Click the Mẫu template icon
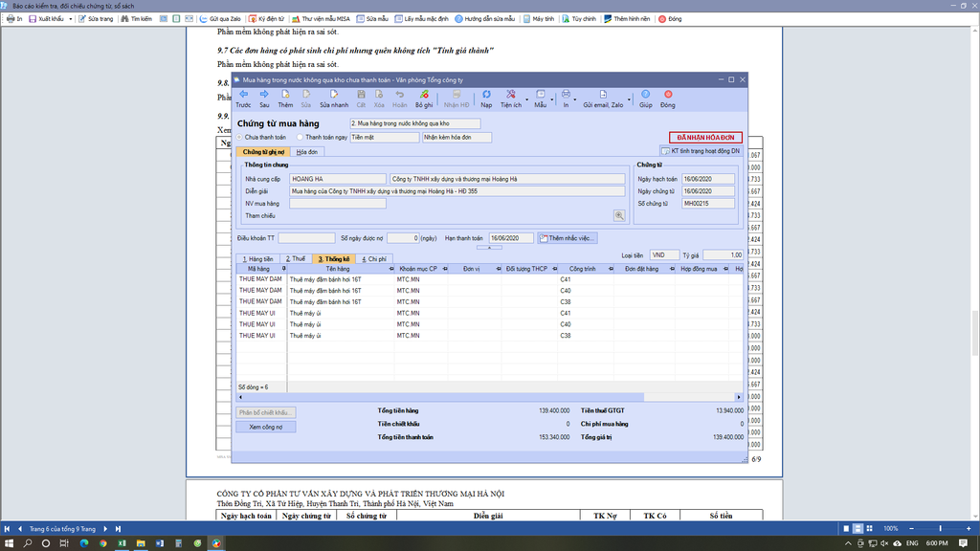This screenshot has width=980, height=551. click(540, 99)
